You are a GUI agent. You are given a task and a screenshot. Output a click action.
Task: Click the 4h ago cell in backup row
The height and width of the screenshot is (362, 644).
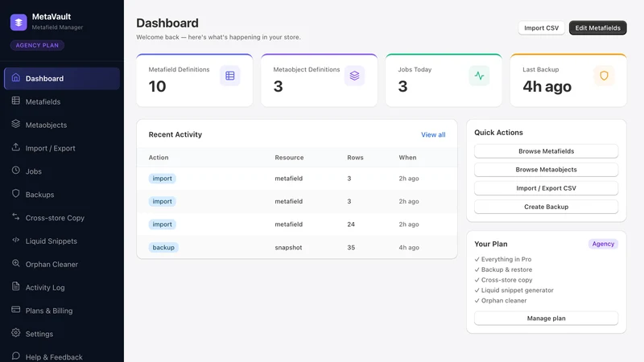point(409,248)
